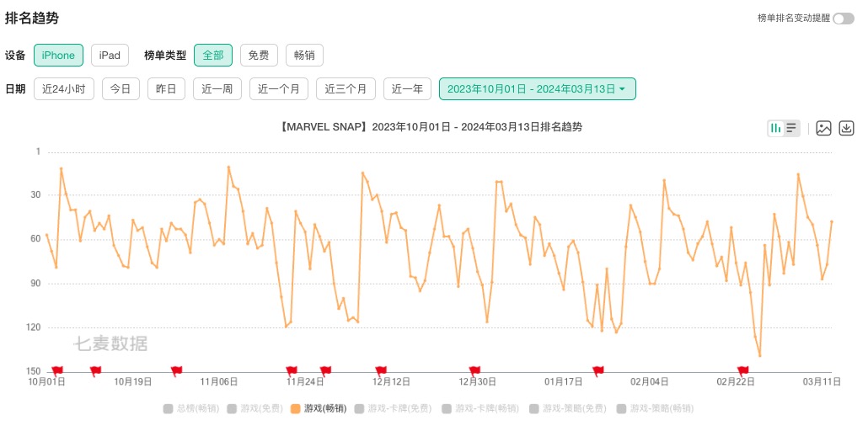868x431 pixels.
Task: Show the 游戏-策略(免费) legend series
Action: point(567,409)
